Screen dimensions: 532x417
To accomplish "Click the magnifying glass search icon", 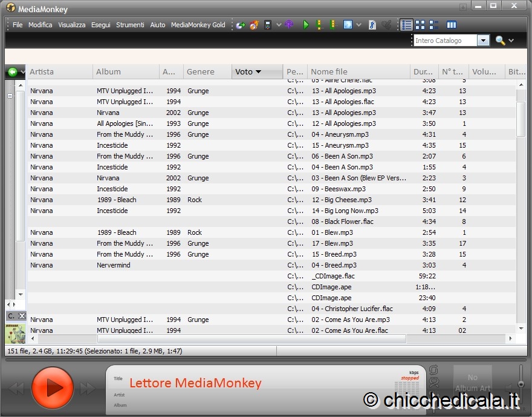I will tap(500, 41).
